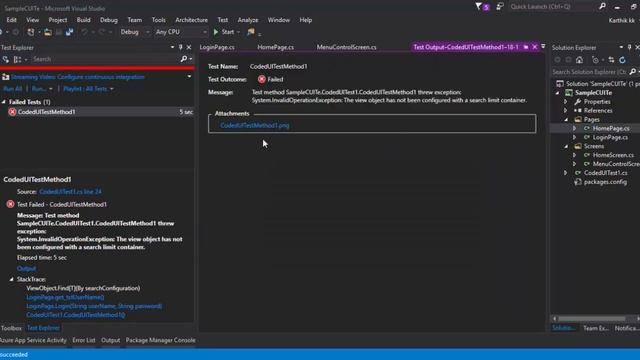Close the Test Explorer panel

coord(189,47)
